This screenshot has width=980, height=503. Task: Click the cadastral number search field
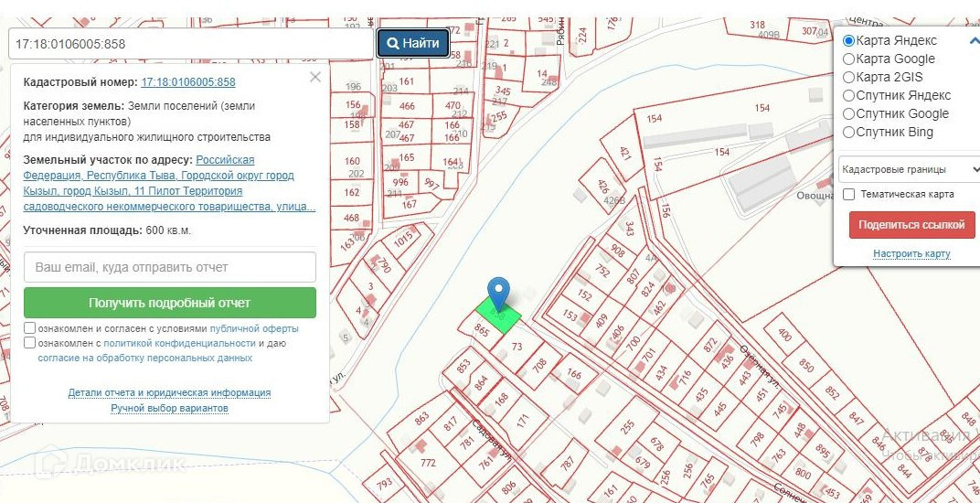(x=190, y=43)
